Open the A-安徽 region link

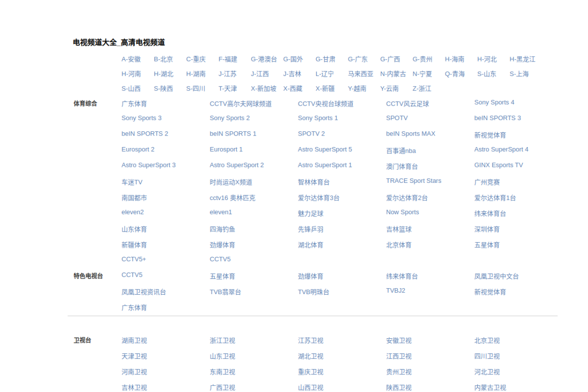[131, 59]
